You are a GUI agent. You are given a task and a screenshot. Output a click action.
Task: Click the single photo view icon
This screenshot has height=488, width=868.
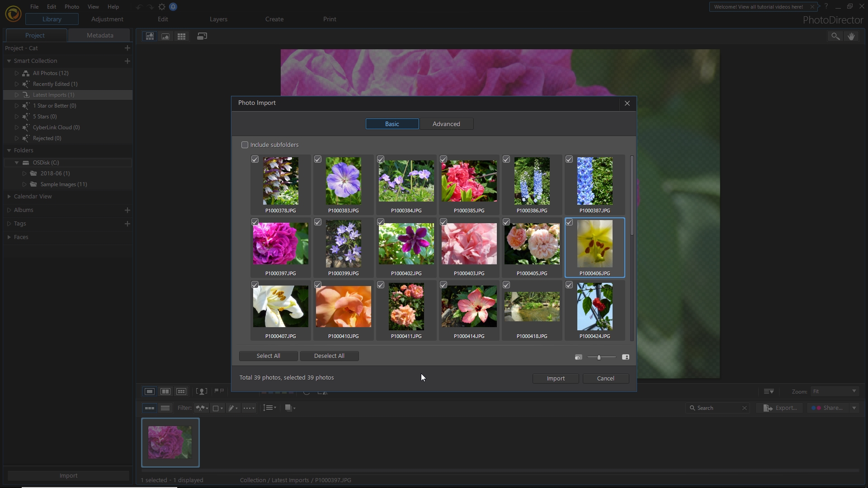(166, 36)
